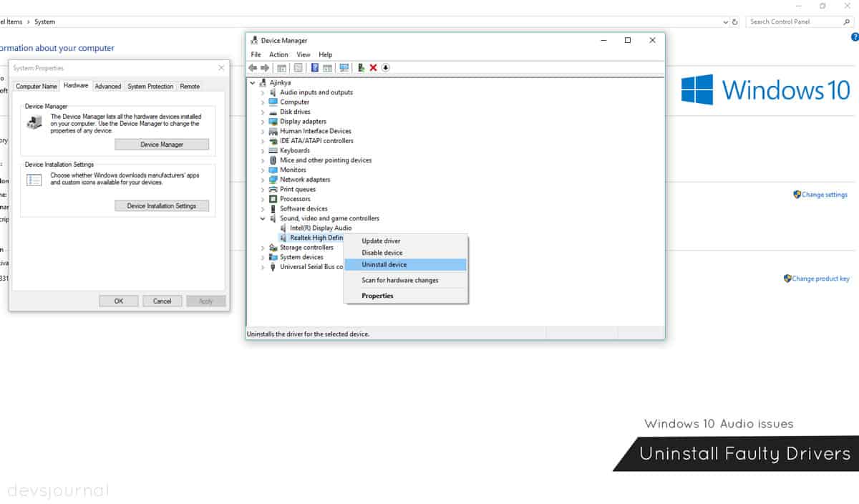
Task: Expand the System devices arrow
Action: coord(263,257)
